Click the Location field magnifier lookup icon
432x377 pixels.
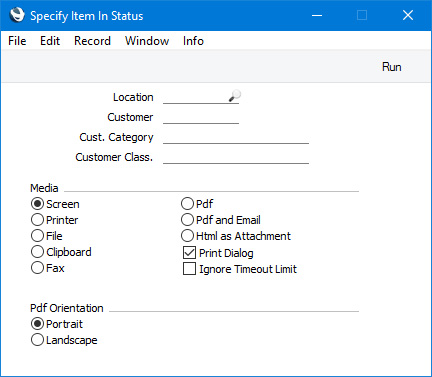click(x=235, y=96)
